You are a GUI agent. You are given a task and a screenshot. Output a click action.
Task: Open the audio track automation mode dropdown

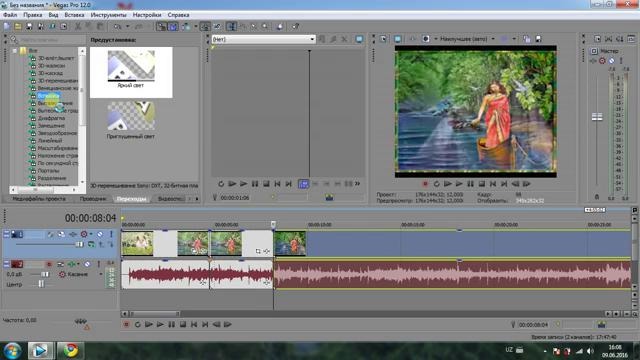(x=101, y=274)
